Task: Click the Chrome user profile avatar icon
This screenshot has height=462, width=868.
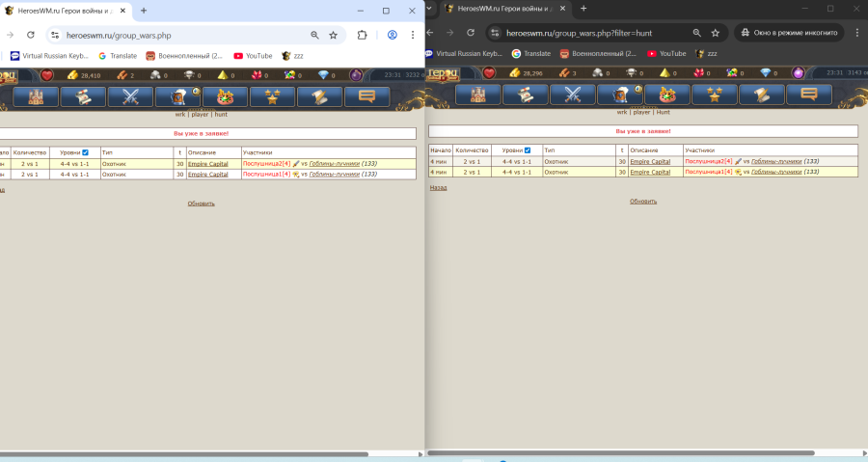Action: [393, 35]
